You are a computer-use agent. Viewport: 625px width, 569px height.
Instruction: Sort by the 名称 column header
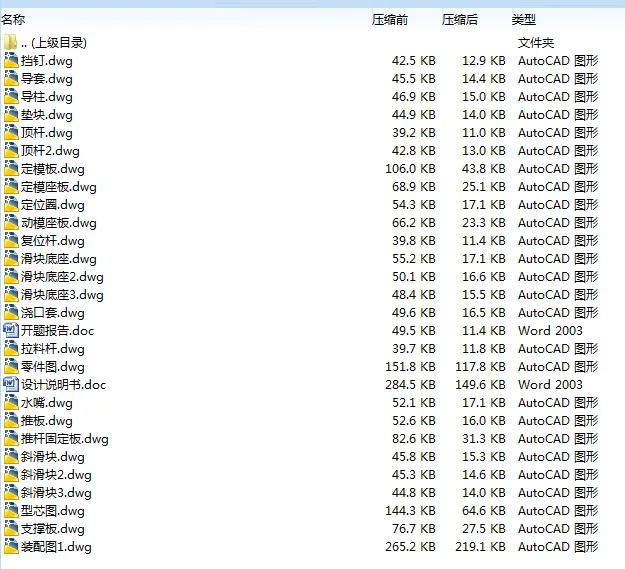click(13, 19)
